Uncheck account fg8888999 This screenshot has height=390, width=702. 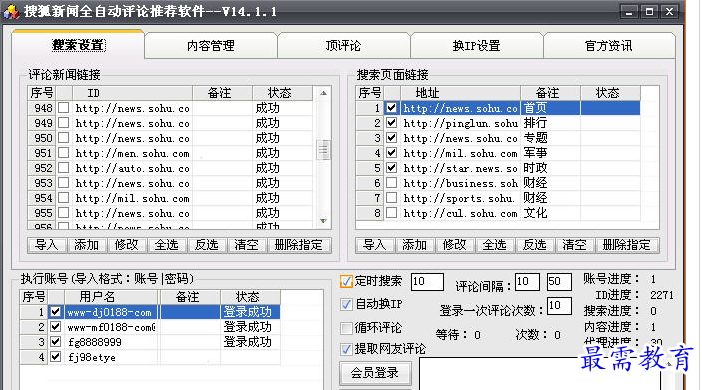click(56, 342)
